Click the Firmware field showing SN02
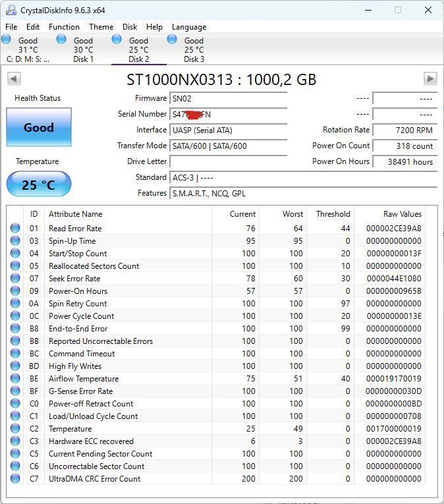Image resolution: width=444 pixels, height=504 pixels. tap(229, 98)
